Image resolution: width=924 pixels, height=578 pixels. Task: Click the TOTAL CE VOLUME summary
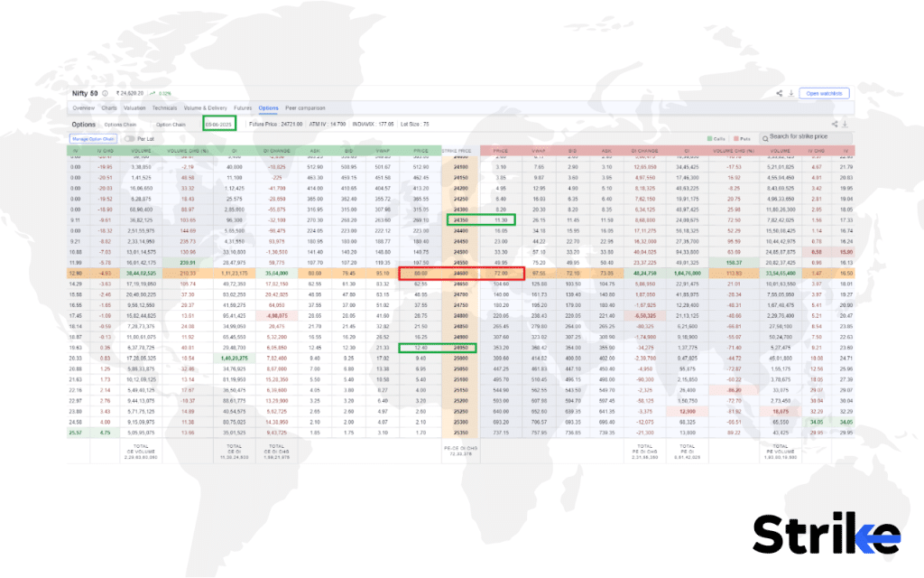click(141, 452)
